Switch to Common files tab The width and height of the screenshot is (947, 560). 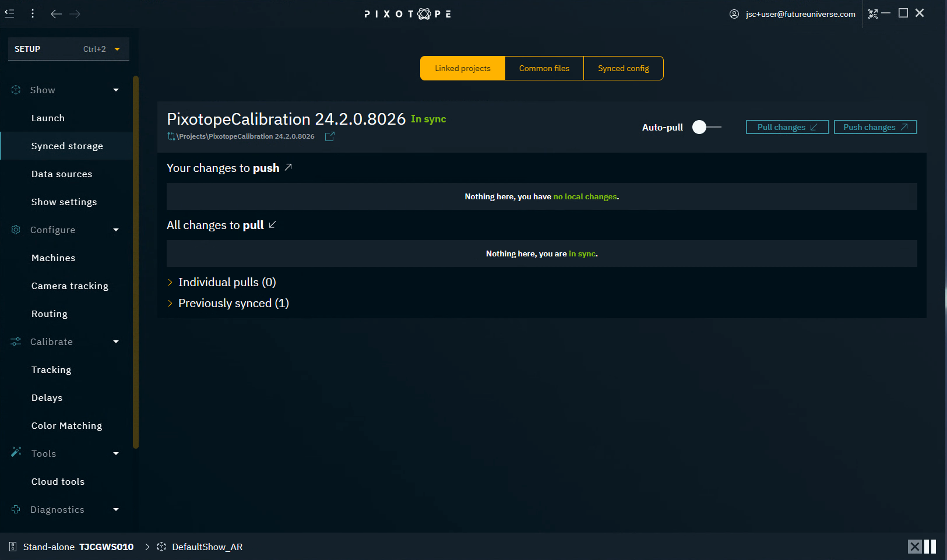[544, 68]
